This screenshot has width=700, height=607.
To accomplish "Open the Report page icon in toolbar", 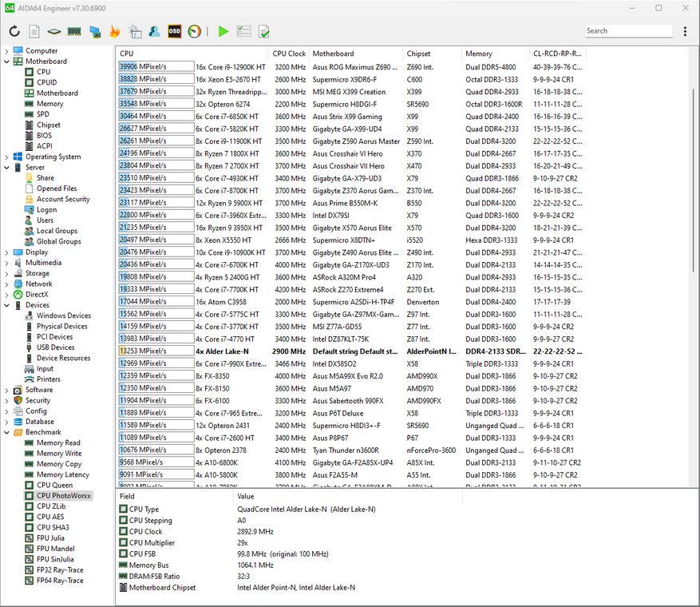I will [34, 31].
